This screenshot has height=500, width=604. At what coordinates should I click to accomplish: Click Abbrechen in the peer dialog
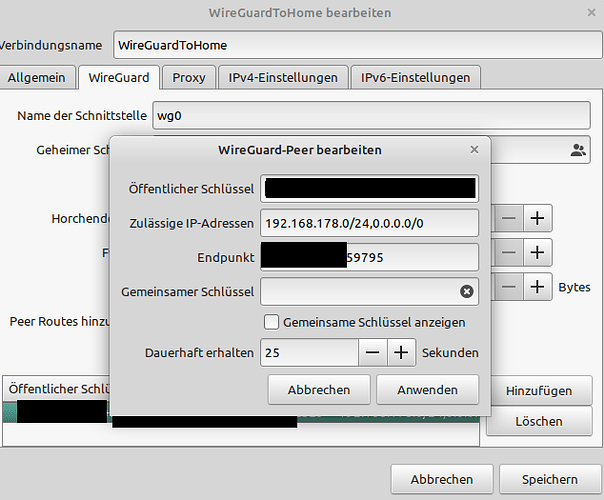[319, 390]
